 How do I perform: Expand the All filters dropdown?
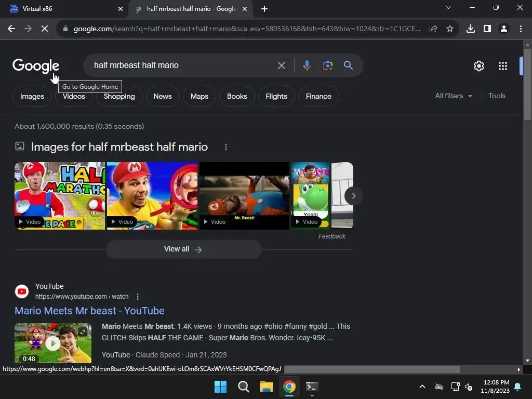tap(453, 96)
